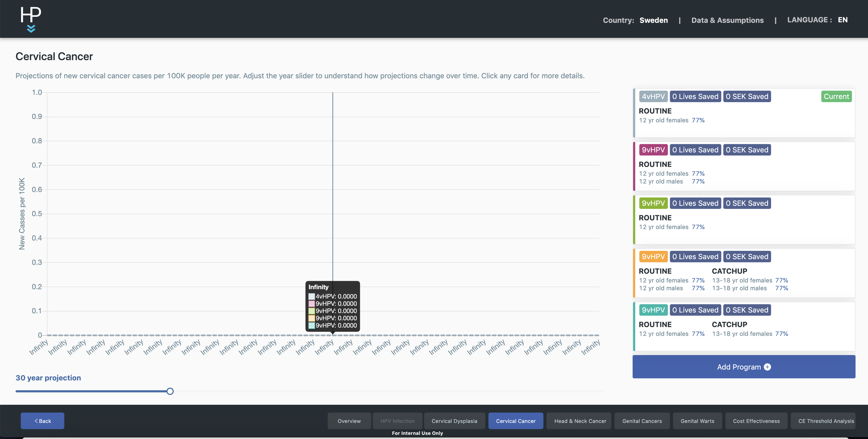Screen dimensions: 868x439
Task: Open the EN language selector
Action: 842,20
